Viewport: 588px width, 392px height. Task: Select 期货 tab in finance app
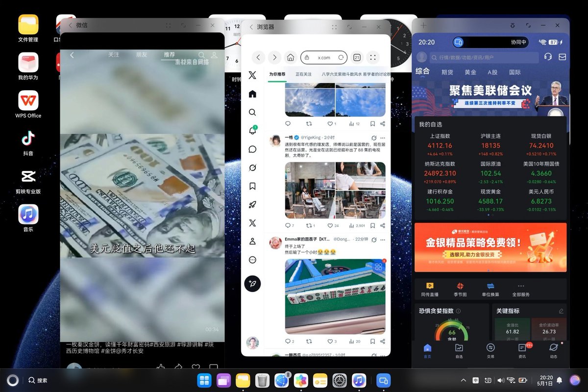(447, 72)
